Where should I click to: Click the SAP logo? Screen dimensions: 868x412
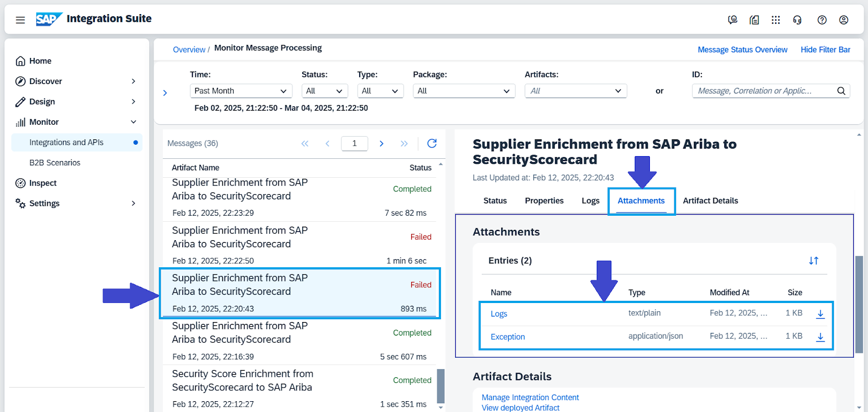click(49, 19)
